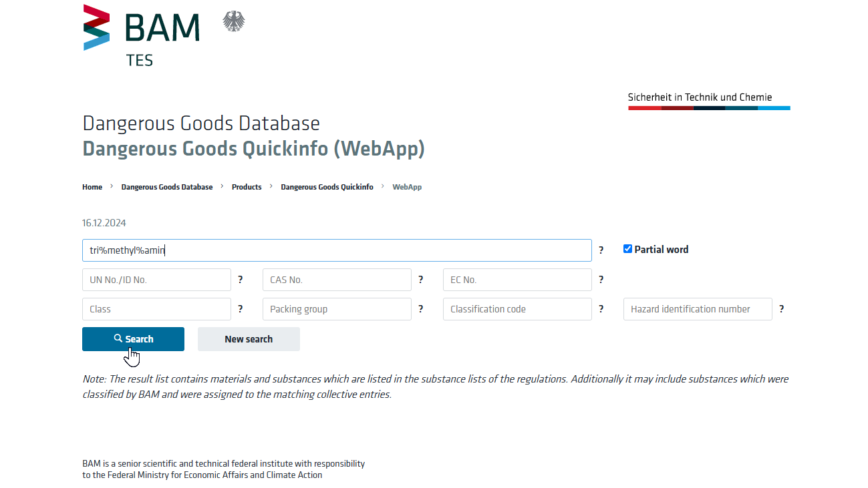Click the EC No. input field
Image resolution: width=868 pixels, height=488 pixels.
coord(517,280)
